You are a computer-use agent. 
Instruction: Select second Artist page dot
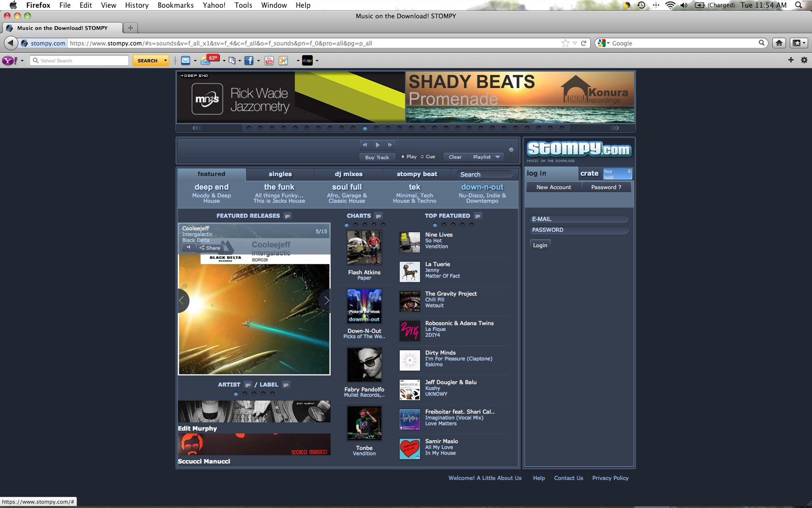click(245, 394)
